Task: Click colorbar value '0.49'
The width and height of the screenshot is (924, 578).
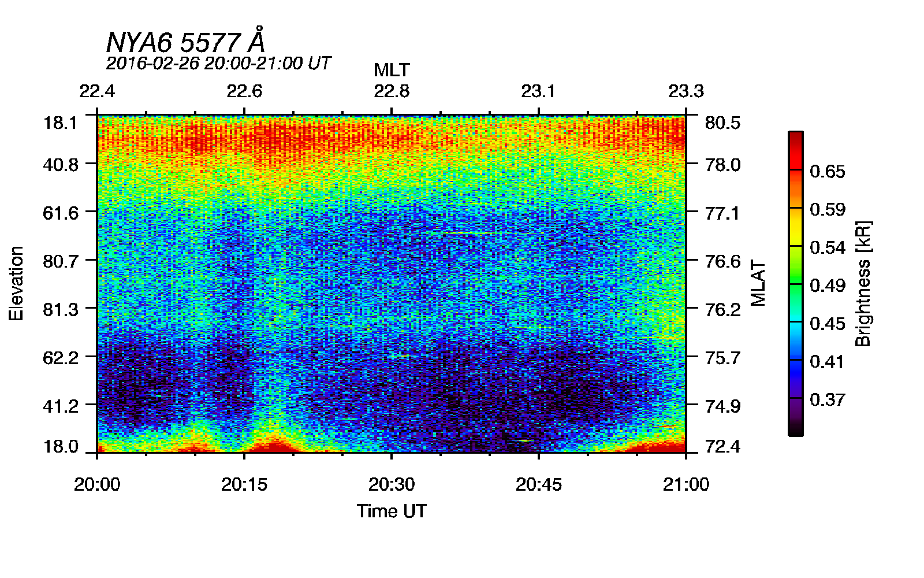Action: click(827, 286)
